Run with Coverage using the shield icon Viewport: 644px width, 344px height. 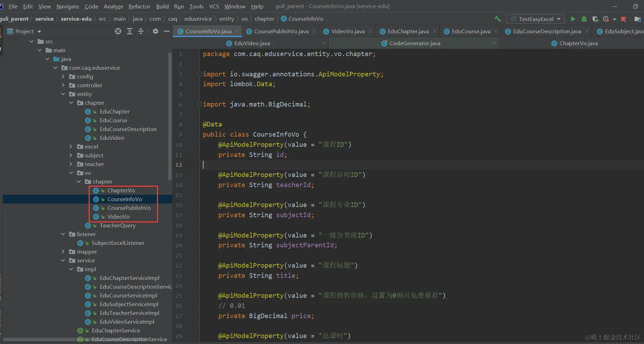click(595, 19)
